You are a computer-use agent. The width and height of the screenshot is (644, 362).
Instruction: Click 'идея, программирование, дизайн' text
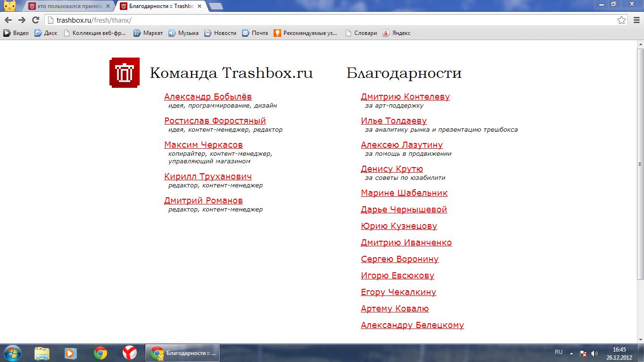(223, 106)
